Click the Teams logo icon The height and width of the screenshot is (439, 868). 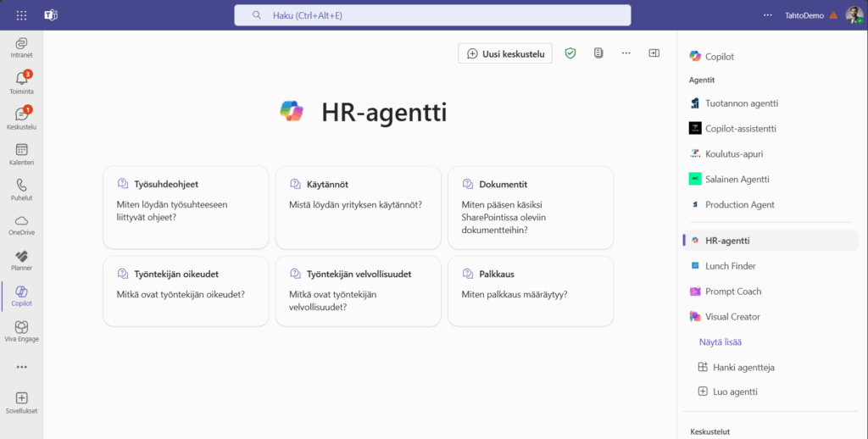[x=51, y=15]
